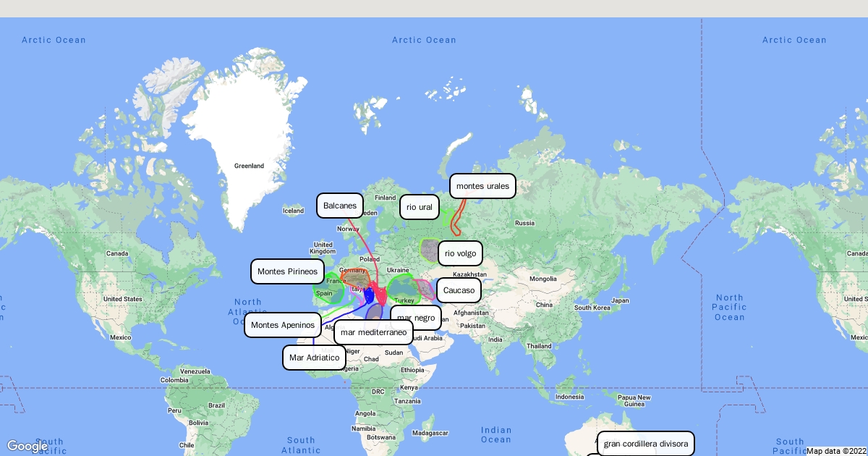The image size is (868, 456).
Task: Select the 'Venezuela' country label
Action: click(x=196, y=371)
